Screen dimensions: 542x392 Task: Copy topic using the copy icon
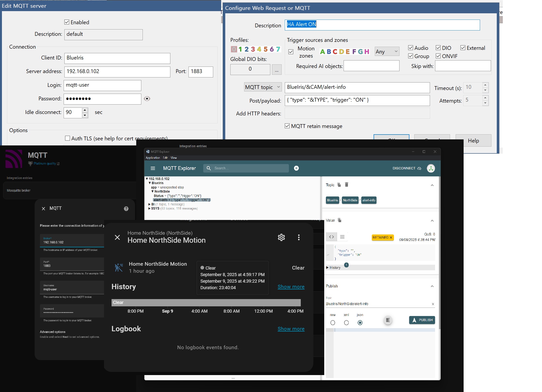[x=339, y=185]
